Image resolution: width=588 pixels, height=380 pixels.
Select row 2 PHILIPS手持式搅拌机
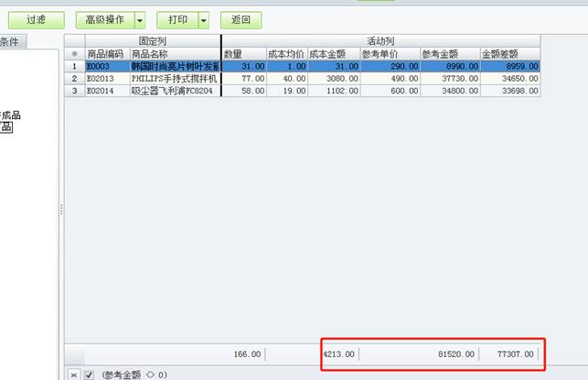tap(174, 79)
